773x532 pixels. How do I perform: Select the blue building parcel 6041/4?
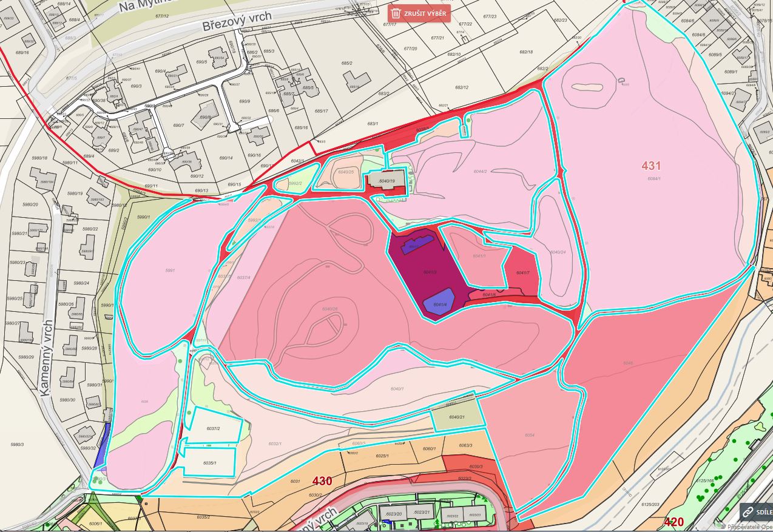[x=439, y=302]
